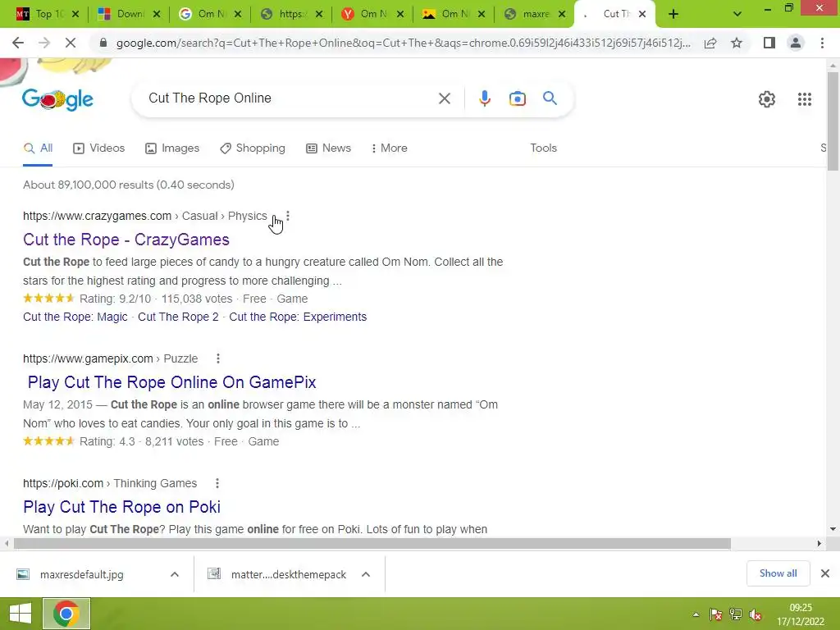840x630 pixels.
Task: Switch to the Videos tab
Action: pos(98,148)
